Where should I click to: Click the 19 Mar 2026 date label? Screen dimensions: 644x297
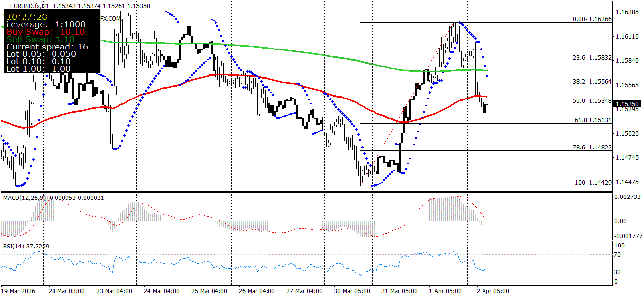click(x=19, y=292)
